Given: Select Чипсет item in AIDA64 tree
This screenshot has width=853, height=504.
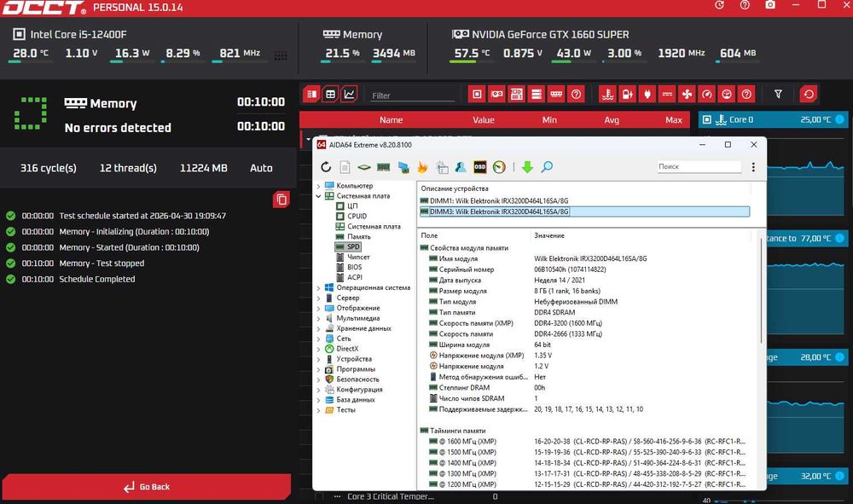Looking at the screenshot, I should coord(358,258).
